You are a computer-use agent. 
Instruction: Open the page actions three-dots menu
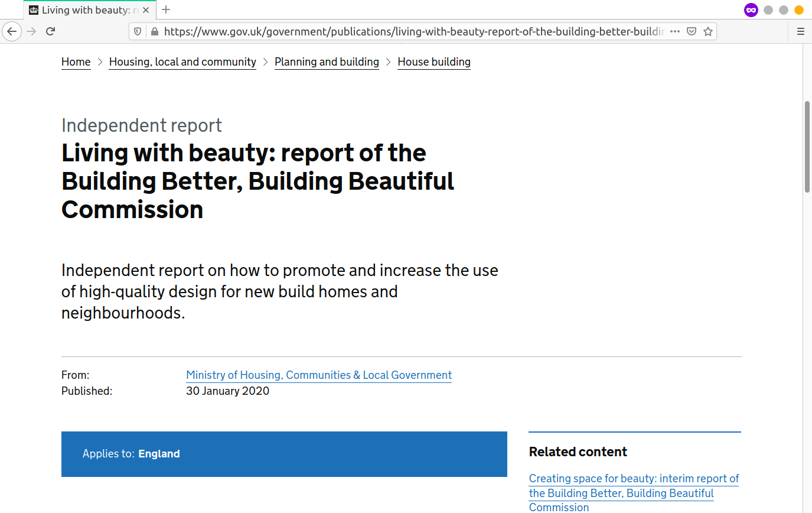pyautogui.click(x=675, y=31)
